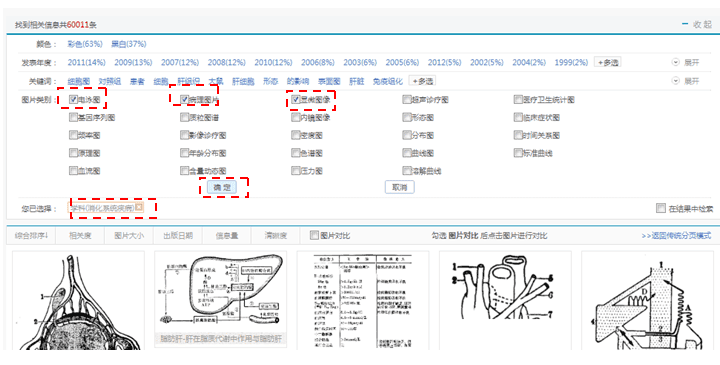Check the 形态图 checkbox
The width and height of the screenshot is (720, 365).
pyautogui.click(x=406, y=117)
